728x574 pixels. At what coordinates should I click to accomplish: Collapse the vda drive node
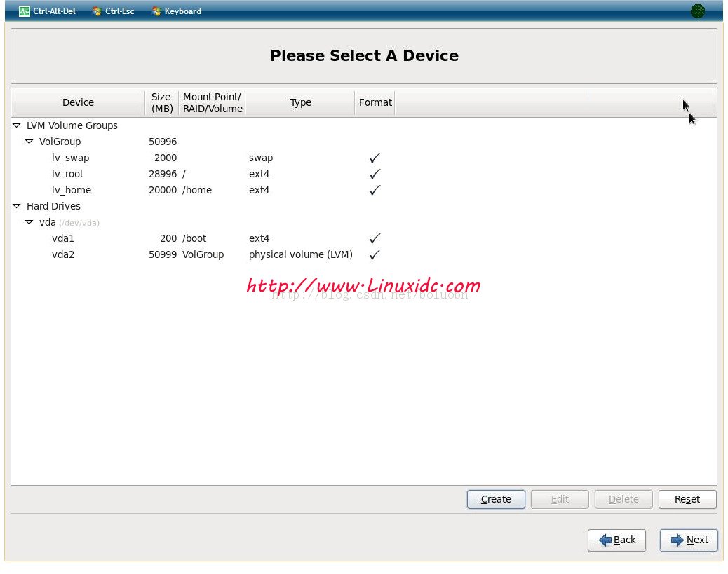click(29, 222)
